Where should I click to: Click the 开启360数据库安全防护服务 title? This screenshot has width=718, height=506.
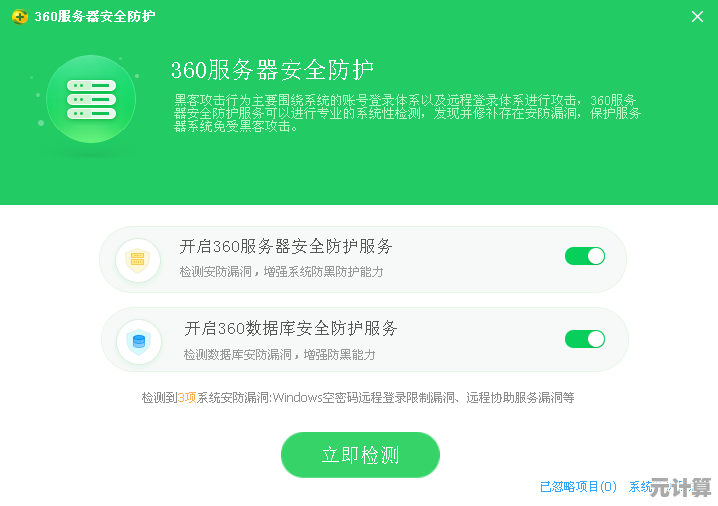[291, 328]
